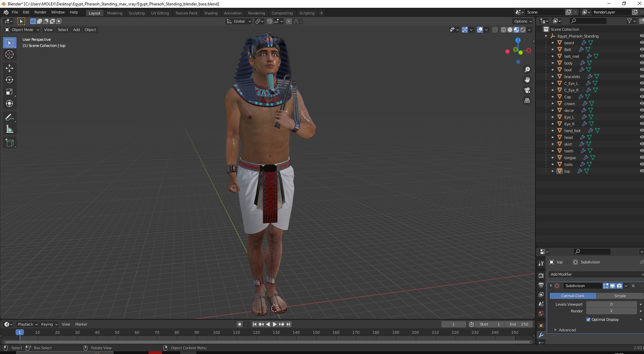Viewport: 644px width, 354px height.
Task: Open the Object properties tab icon
Action: tap(541, 326)
